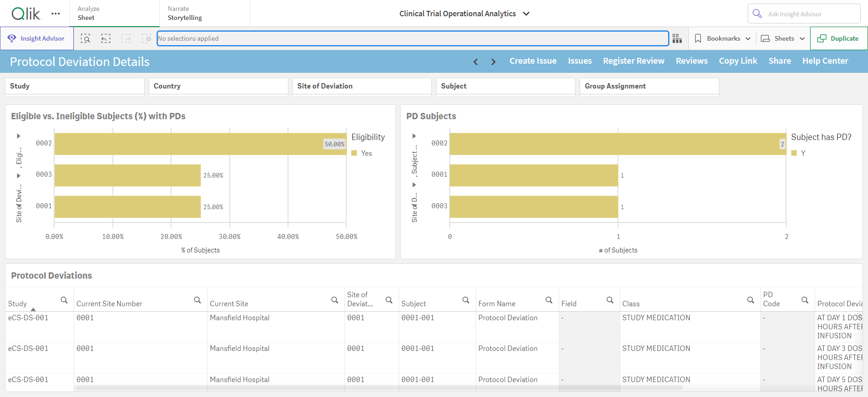Search the PD Code column
The height and width of the screenshot is (397, 868).
click(805, 300)
